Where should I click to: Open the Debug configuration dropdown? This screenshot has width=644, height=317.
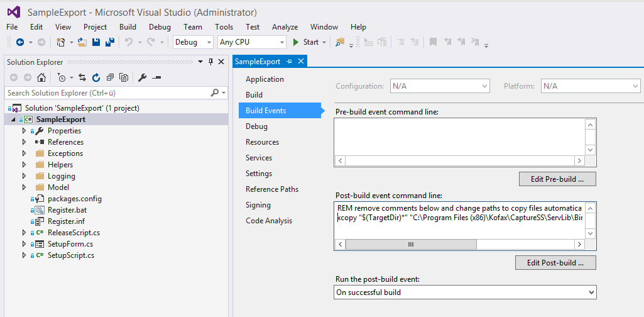[x=193, y=42]
